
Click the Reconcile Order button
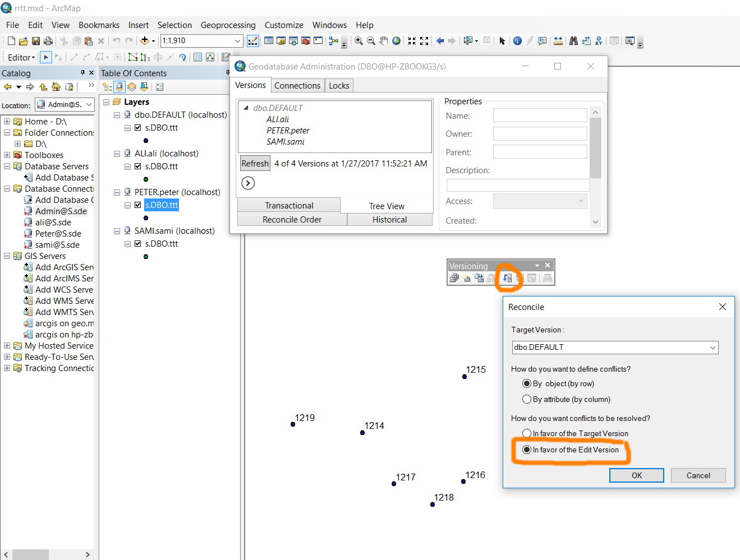(292, 219)
